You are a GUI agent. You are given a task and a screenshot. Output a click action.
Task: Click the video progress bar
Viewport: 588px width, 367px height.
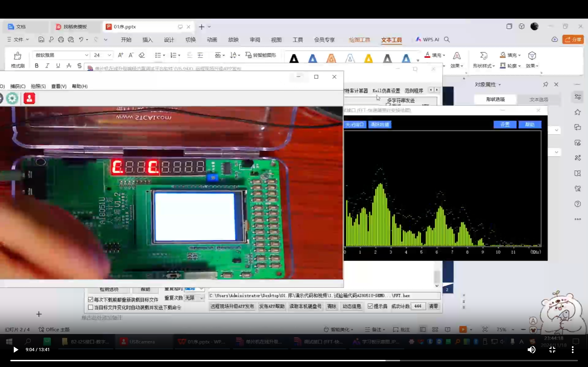pos(294,360)
